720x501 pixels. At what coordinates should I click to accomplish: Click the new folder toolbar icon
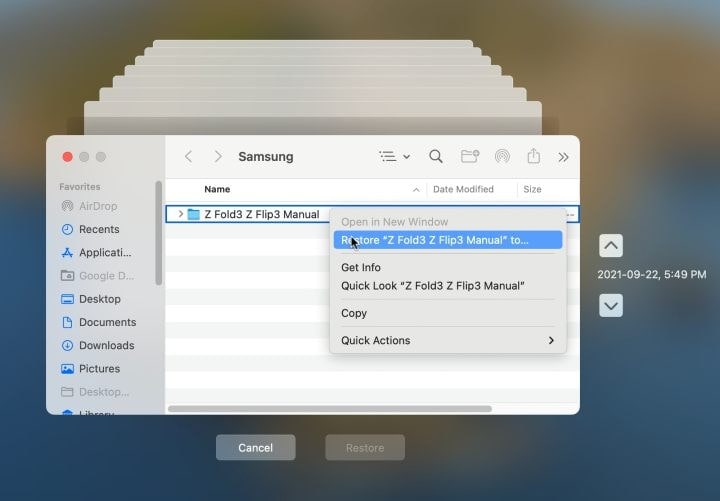click(x=470, y=157)
